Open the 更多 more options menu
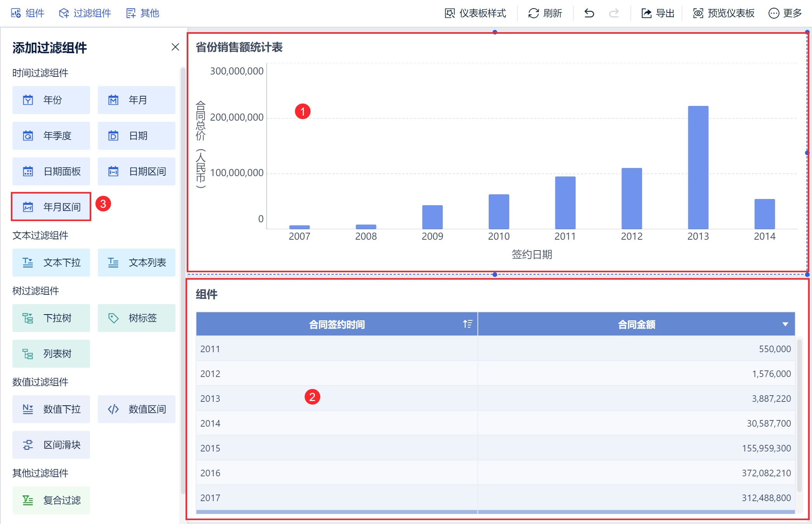812x524 pixels. tap(785, 13)
